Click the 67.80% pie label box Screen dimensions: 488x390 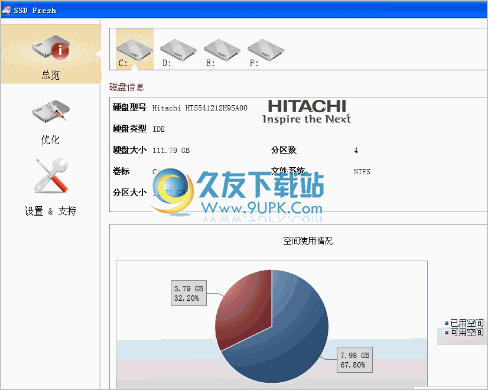point(355,360)
